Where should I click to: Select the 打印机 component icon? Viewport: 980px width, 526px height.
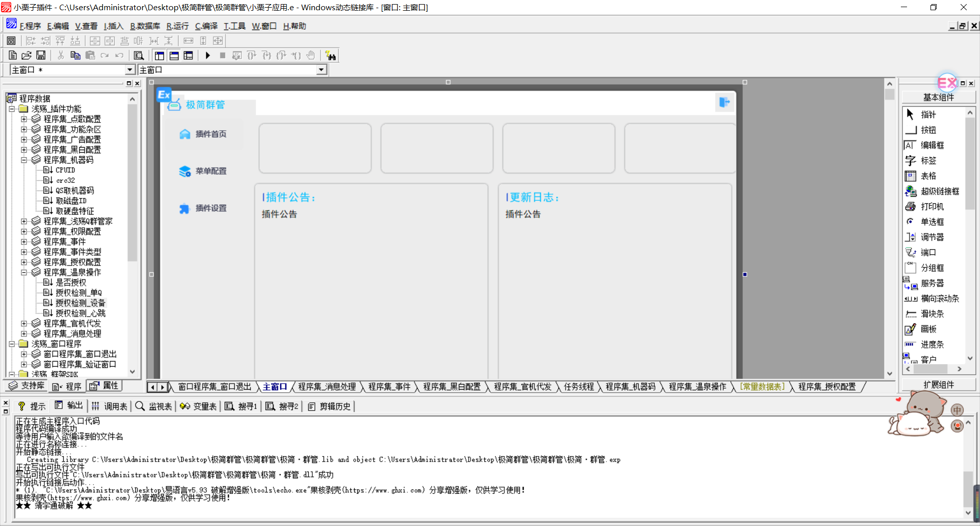(932, 207)
